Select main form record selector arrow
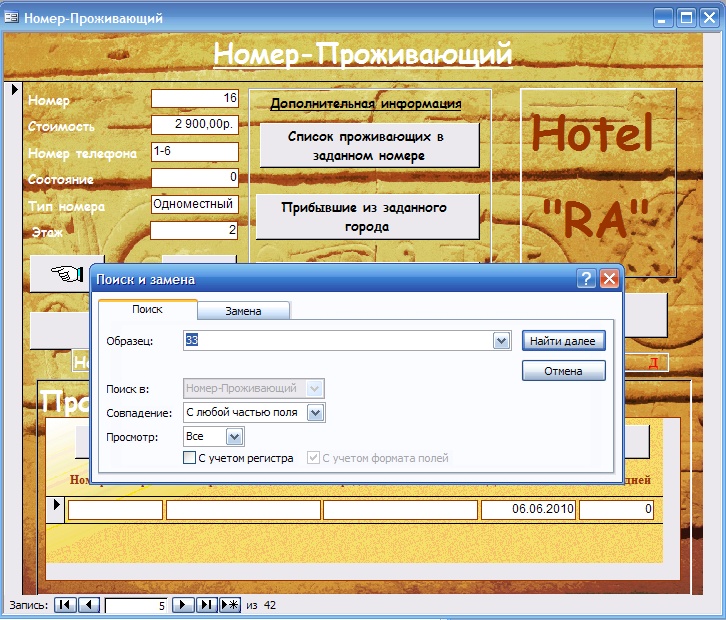Image resolution: width=726 pixels, height=620 pixels. (14, 89)
